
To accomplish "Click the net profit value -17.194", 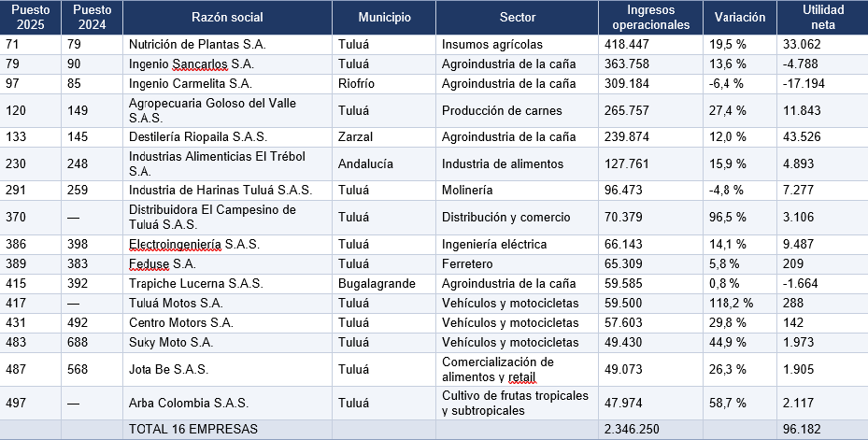I will tap(804, 83).
